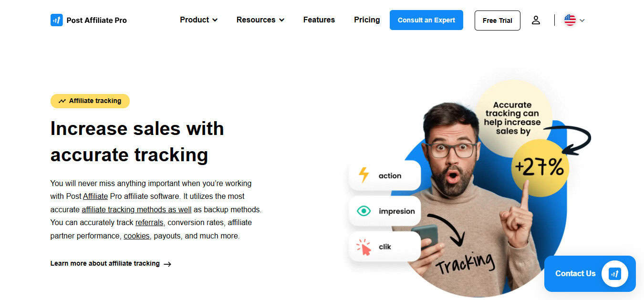The width and height of the screenshot is (644, 300).
Task: Start the Free Trial button
Action: coord(498,21)
